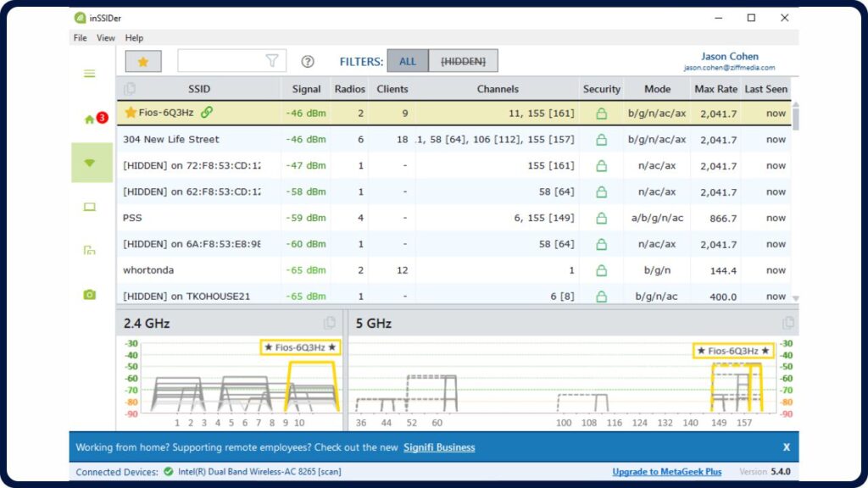This screenshot has width=868, height=488.
Task: Select the laptop icon in the sidebar
Action: 90,206
